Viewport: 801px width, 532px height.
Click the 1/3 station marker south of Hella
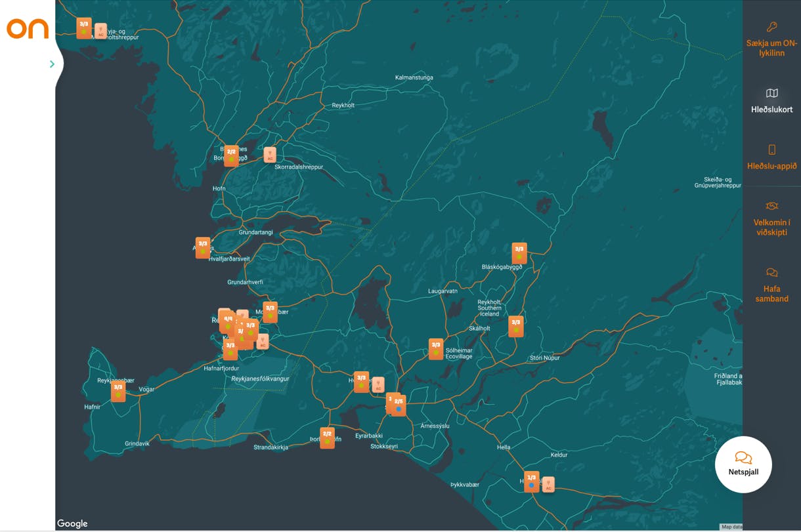point(531,481)
